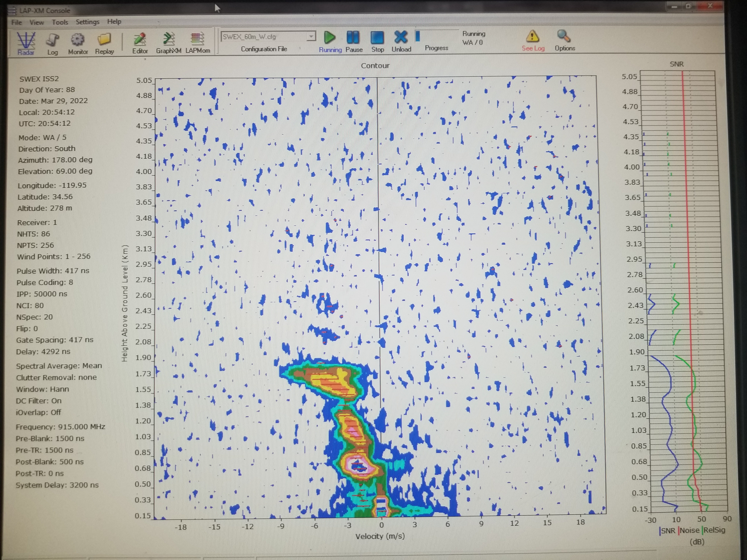
Task: Open the Tools menu
Action: [60, 22]
